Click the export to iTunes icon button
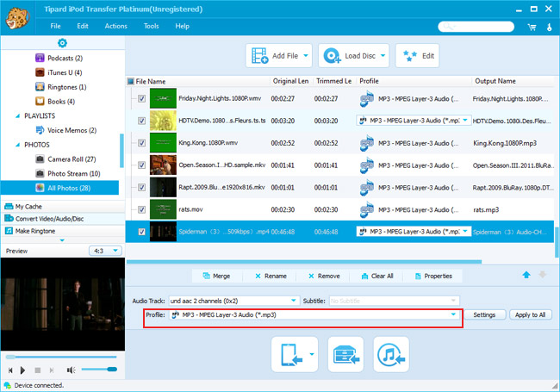560x392 pixels. click(x=391, y=354)
